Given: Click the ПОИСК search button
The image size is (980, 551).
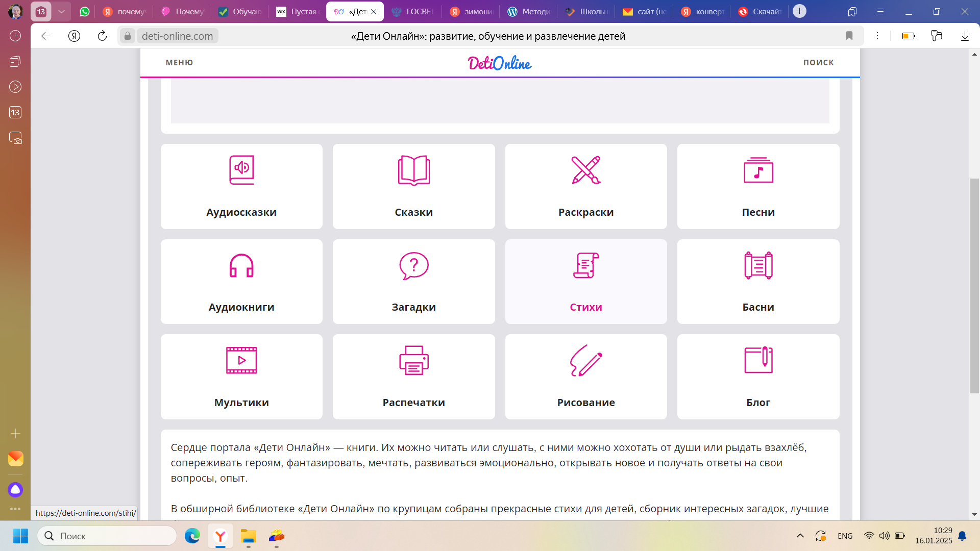Looking at the screenshot, I should pos(818,62).
